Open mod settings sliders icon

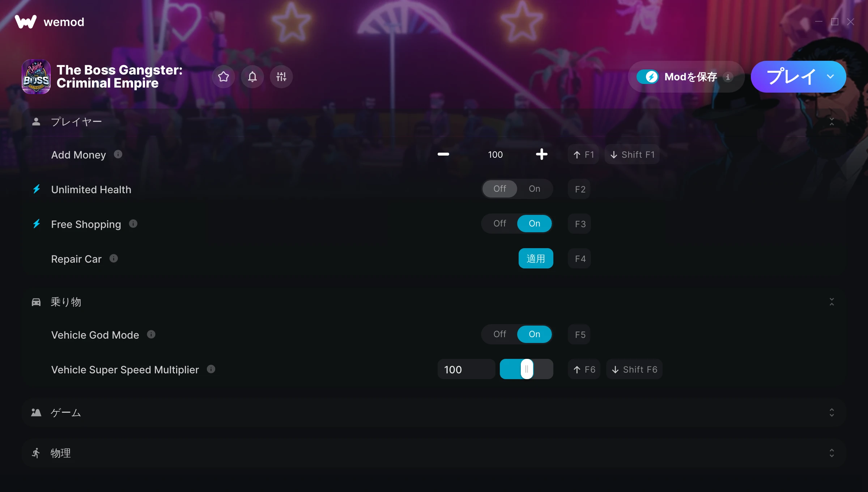coord(281,77)
